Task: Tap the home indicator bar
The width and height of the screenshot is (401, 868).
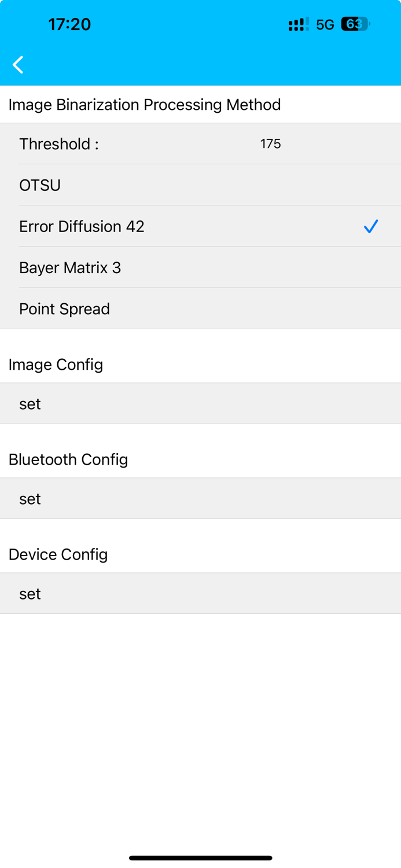Action: 200,858
